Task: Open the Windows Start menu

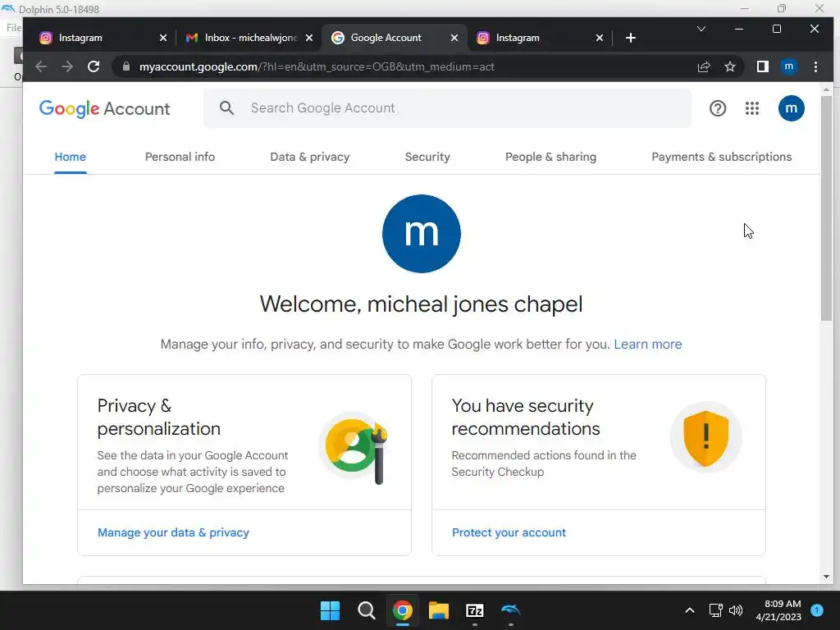Action: pyautogui.click(x=330, y=610)
